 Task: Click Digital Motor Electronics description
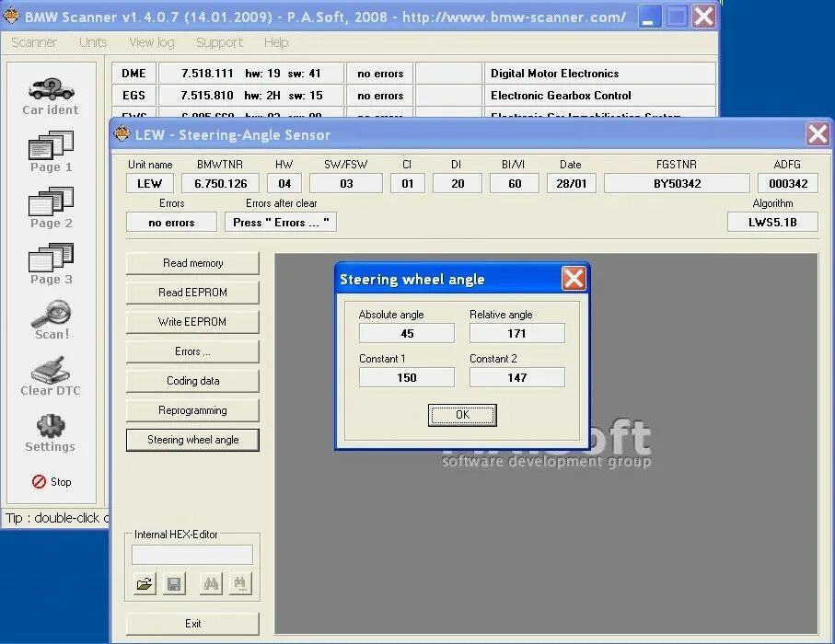pos(600,74)
